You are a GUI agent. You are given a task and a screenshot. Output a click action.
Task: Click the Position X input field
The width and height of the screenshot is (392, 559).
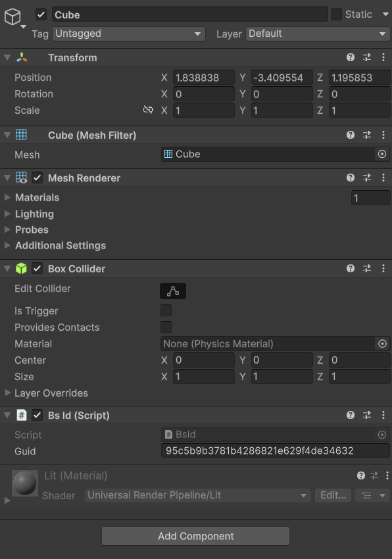click(204, 78)
